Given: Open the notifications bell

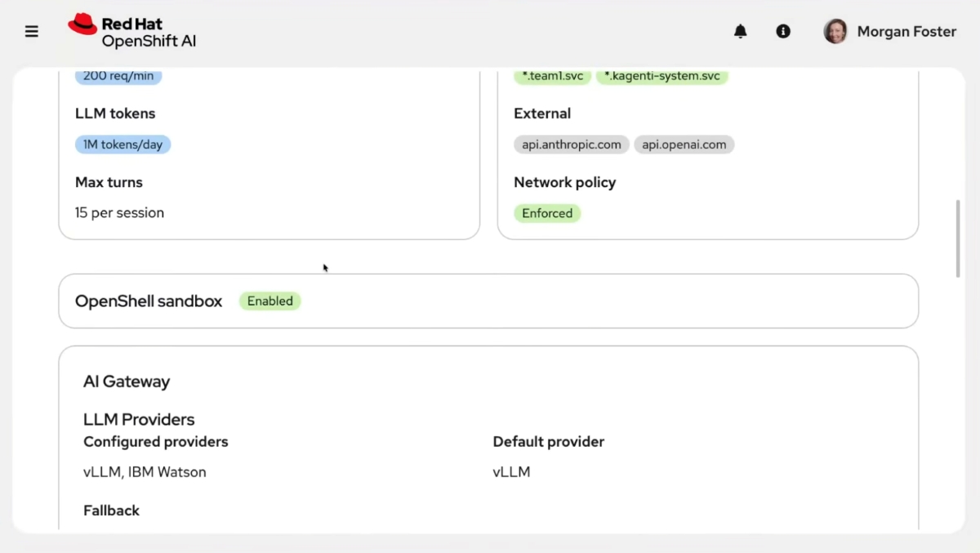Looking at the screenshot, I should click(x=741, y=31).
